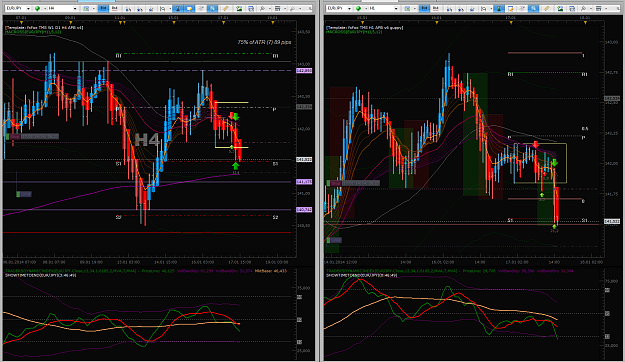The width and height of the screenshot is (625, 362).
Task: Click the yellow marker under 16.01 on the right timeline
Action: (x=437, y=23)
